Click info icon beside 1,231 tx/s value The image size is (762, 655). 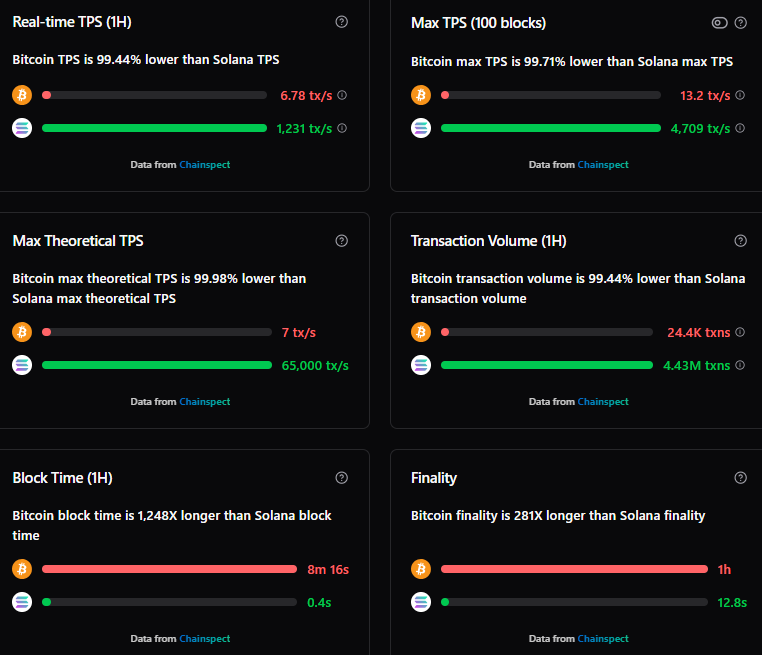coord(342,128)
